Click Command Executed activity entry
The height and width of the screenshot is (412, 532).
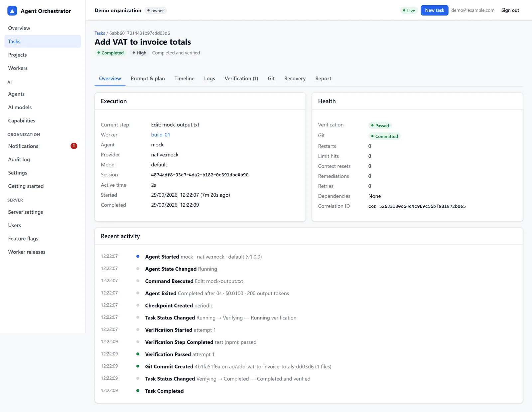coord(194,281)
